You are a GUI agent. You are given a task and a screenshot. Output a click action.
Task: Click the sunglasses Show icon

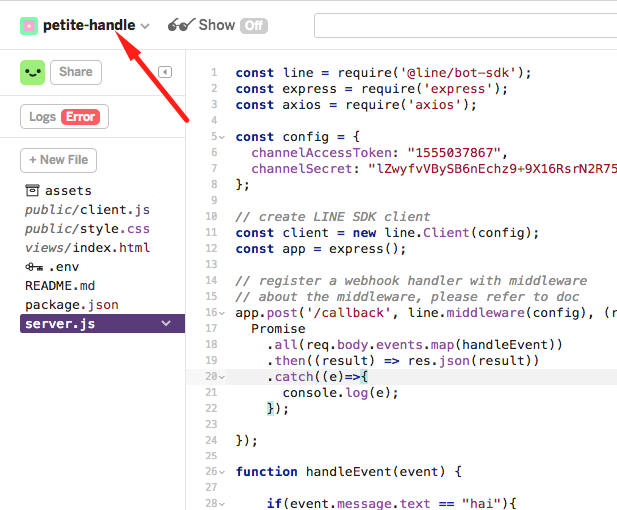pyautogui.click(x=181, y=25)
